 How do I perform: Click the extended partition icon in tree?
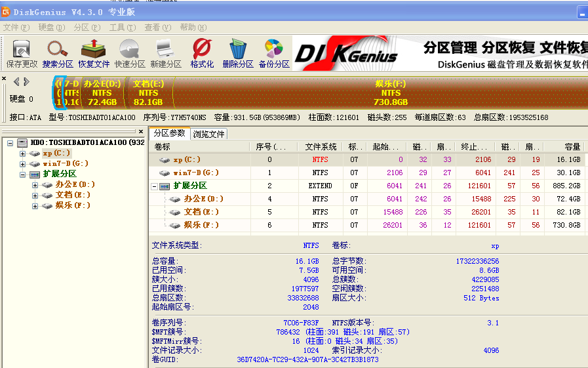pyautogui.click(x=35, y=174)
